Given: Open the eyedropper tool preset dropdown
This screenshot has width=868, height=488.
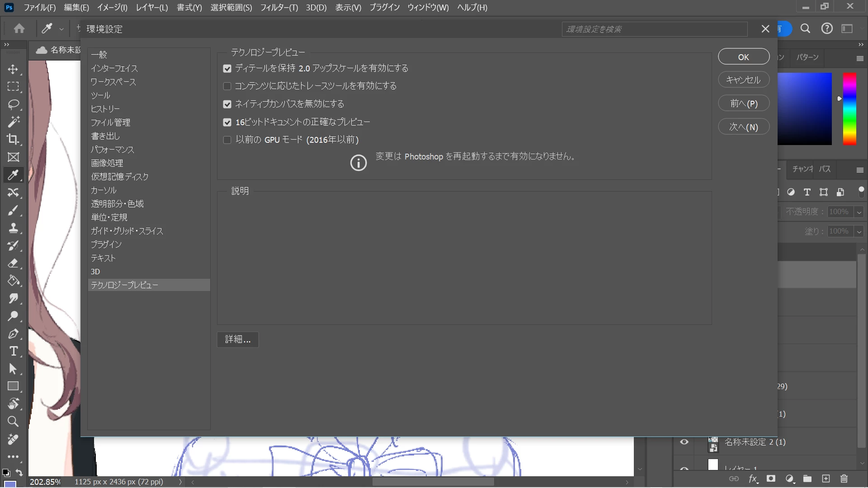Looking at the screenshot, I should [x=61, y=29].
